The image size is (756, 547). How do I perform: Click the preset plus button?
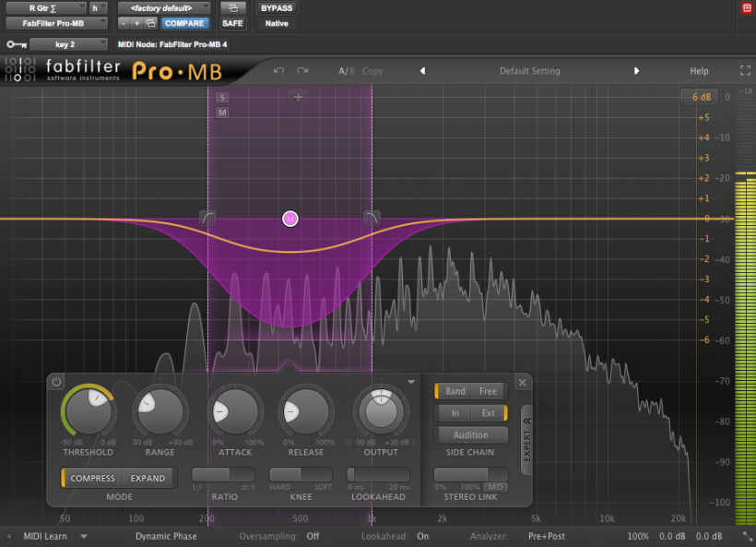tap(137, 23)
